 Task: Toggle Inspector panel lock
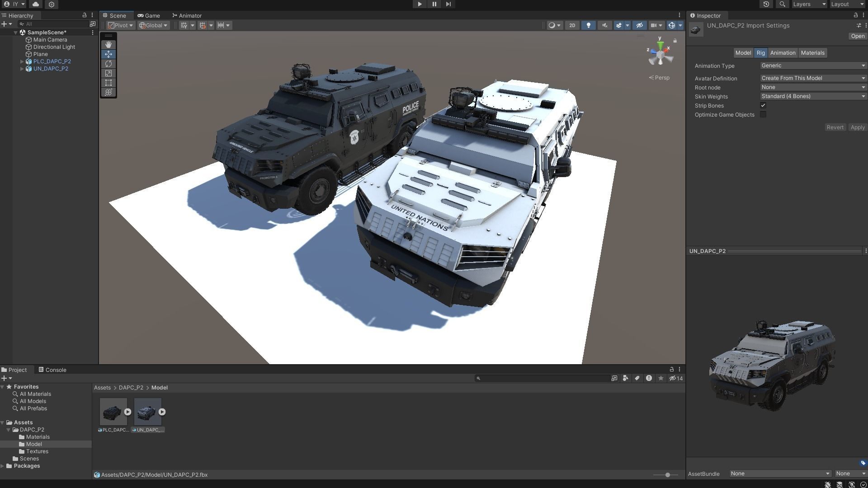(x=855, y=15)
